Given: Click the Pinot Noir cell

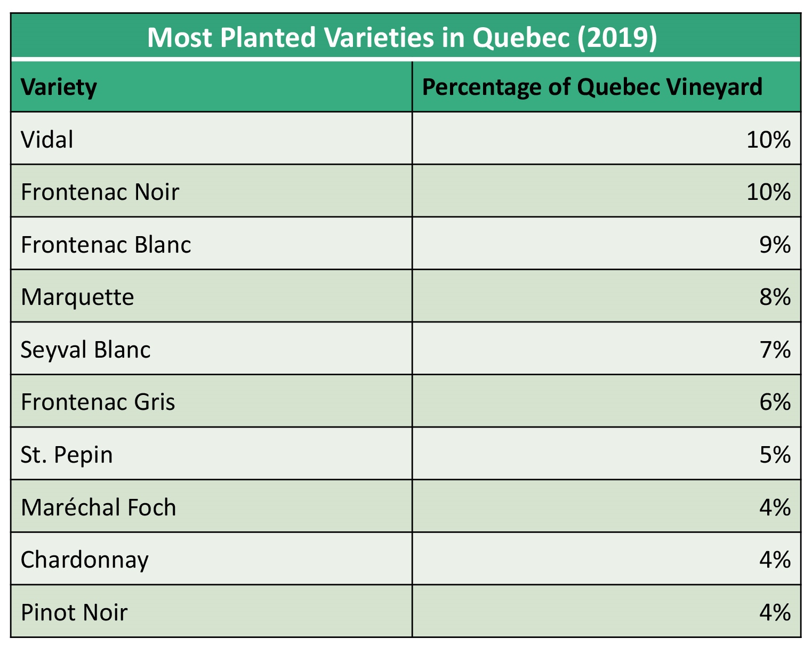Looking at the screenshot, I should 74,612.
